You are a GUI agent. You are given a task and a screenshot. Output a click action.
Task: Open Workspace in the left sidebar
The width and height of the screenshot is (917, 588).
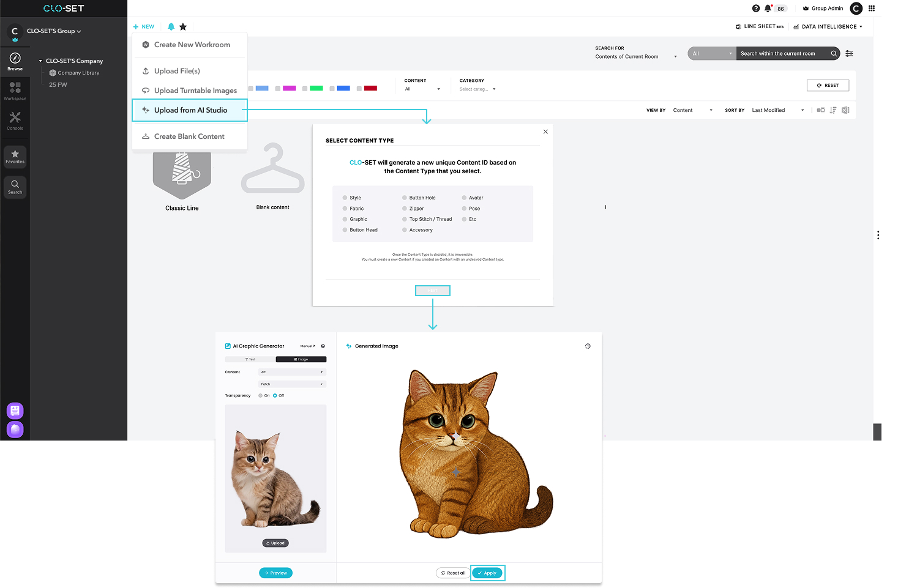coord(15,91)
